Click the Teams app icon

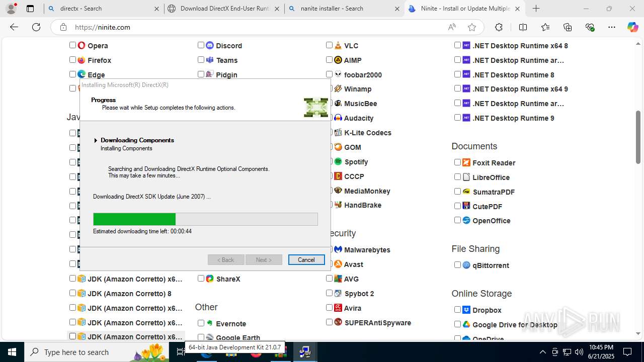coord(210,60)
